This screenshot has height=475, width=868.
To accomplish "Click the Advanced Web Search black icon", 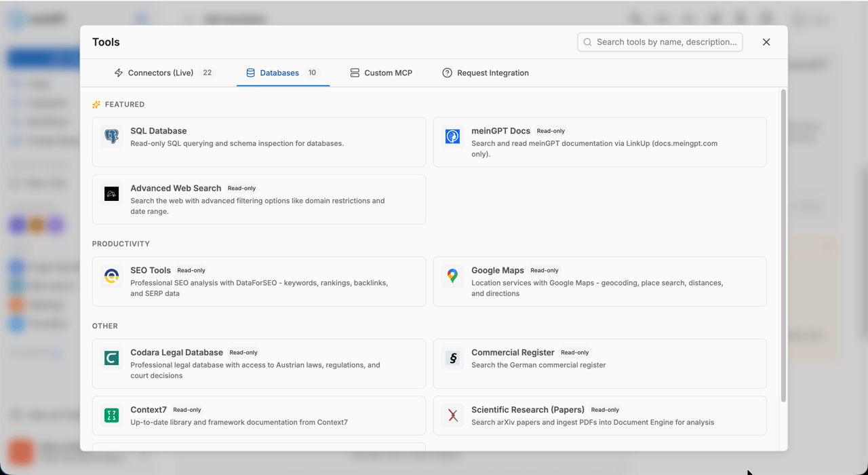I will click(112, 194).
